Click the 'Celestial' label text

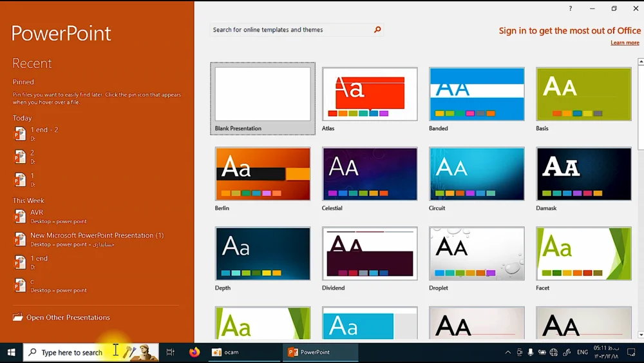(x=332, y=208)
